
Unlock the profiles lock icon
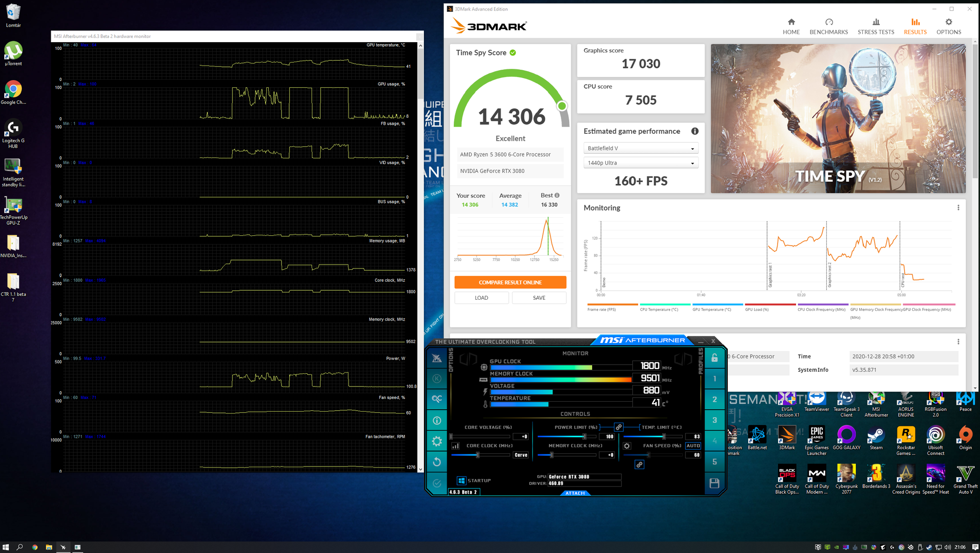coord(714,358)
